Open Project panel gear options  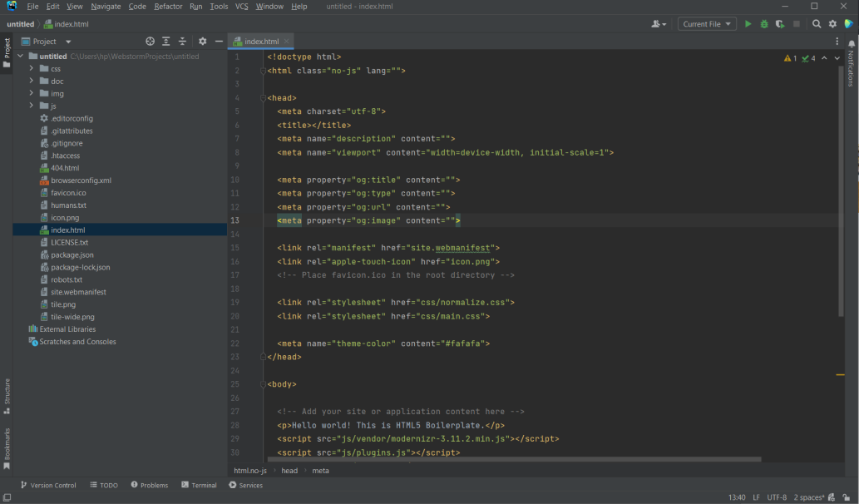(202, 42)
